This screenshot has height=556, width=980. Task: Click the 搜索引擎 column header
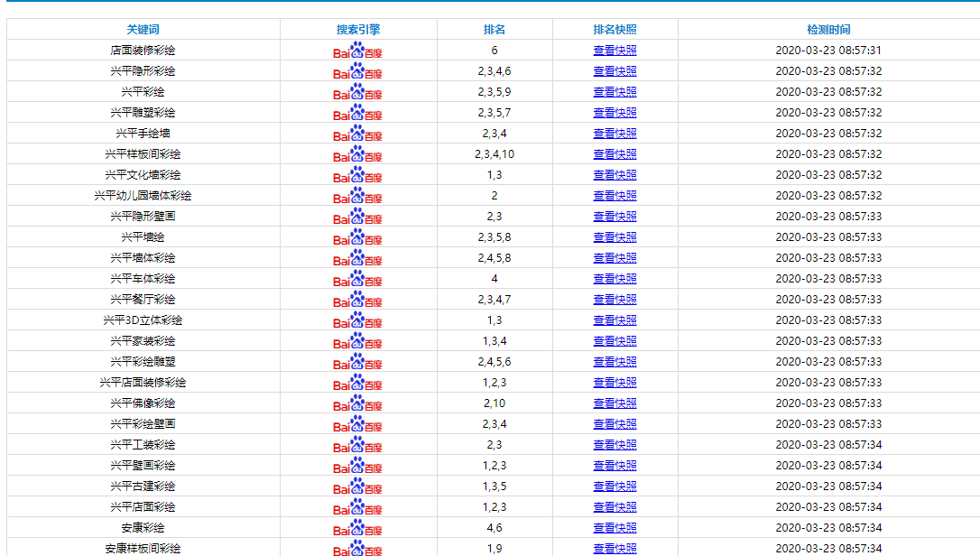(358, 30)
